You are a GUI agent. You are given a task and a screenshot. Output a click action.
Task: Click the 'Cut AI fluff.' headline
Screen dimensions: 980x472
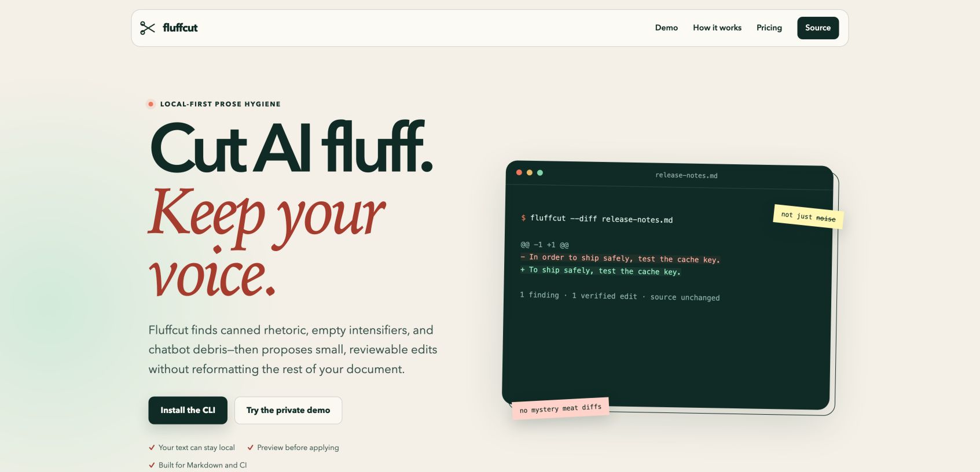(291, 147)
